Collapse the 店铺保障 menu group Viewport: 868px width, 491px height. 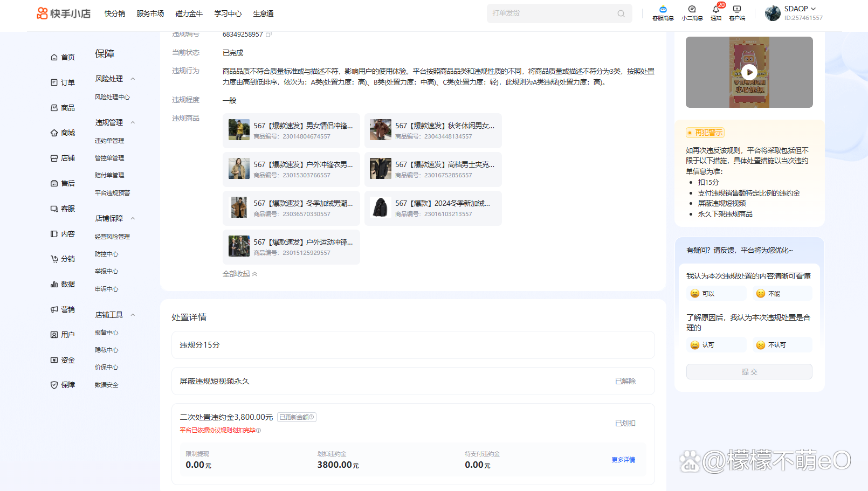[133, 218]
